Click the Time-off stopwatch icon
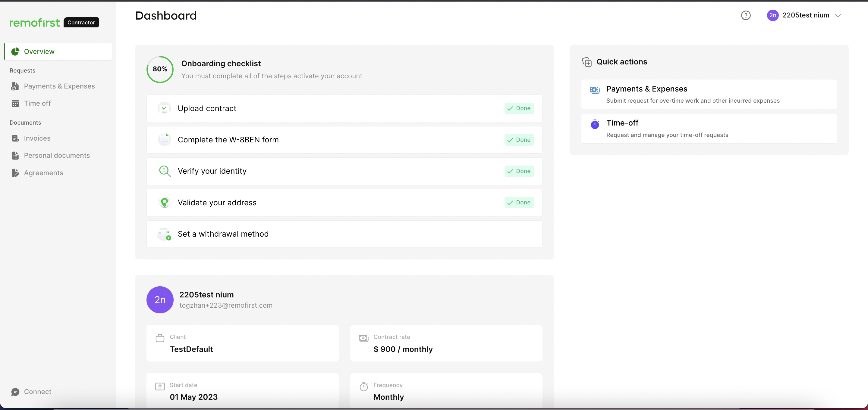The image size is (868, 410). tap(595, 124)
